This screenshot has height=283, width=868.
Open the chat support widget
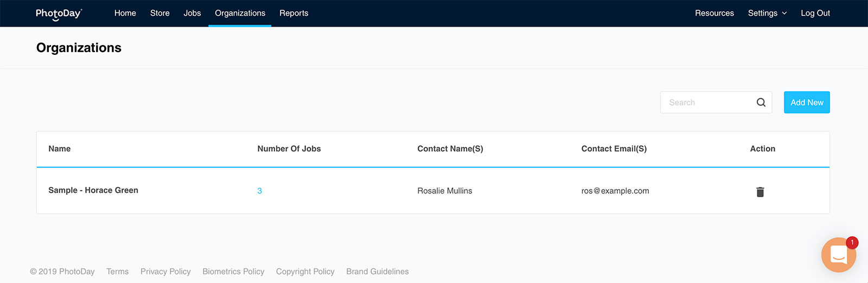(x=838, y=255)
